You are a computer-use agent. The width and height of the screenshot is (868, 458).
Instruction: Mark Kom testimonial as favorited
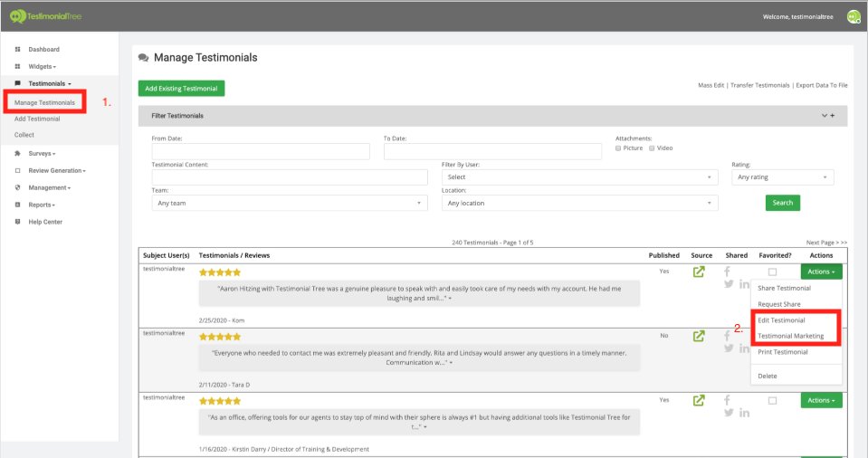[772, 272]
